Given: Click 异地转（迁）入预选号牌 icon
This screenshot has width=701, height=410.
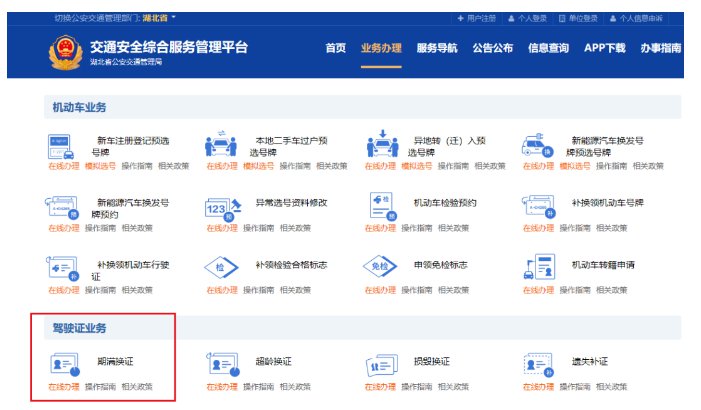Looking at the screenshot, I should click(382, 144).
